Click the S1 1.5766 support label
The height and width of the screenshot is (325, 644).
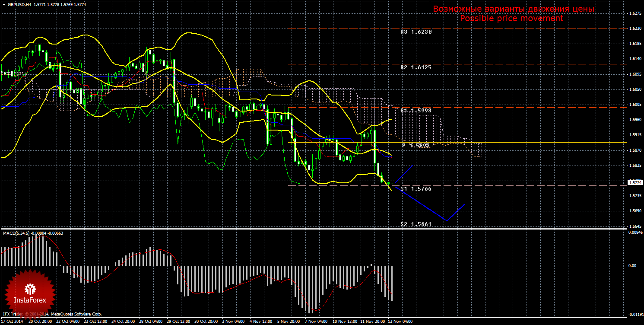coord(416,189)
